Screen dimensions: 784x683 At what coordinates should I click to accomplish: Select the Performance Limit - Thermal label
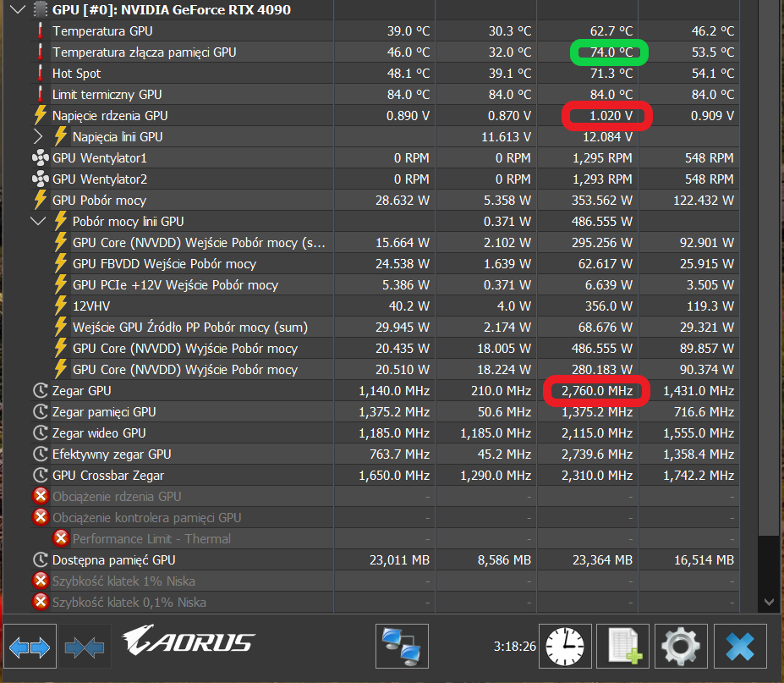(151, 539)
